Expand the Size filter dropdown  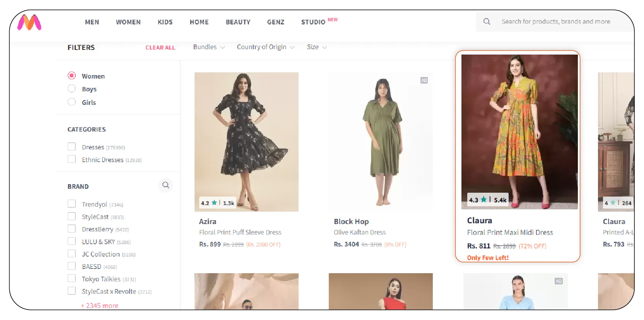coord(316,47)
